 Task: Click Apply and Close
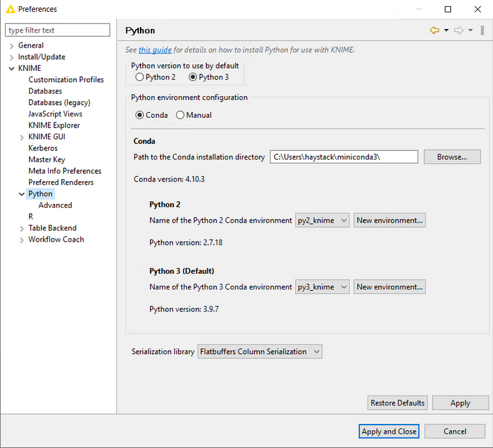click(x=389, y=431)
